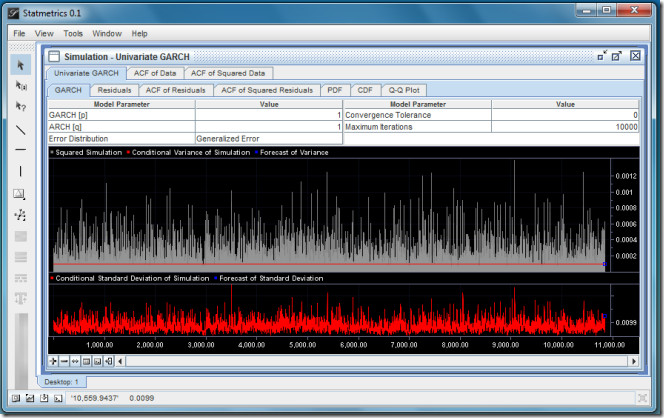Screen dimensions: 664x418
Task: Select the pointer tool with question mark
Action: (20, 106)
